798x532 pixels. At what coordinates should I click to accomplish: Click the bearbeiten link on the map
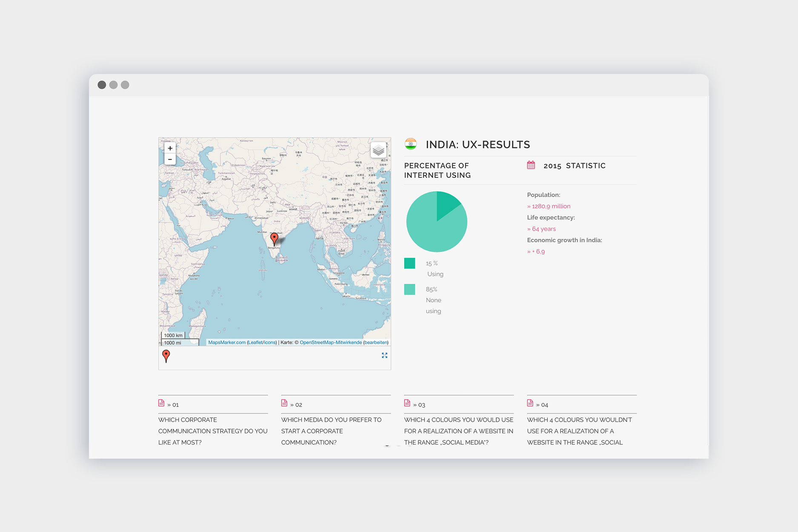pyautogui.click(x=376, y=343)
